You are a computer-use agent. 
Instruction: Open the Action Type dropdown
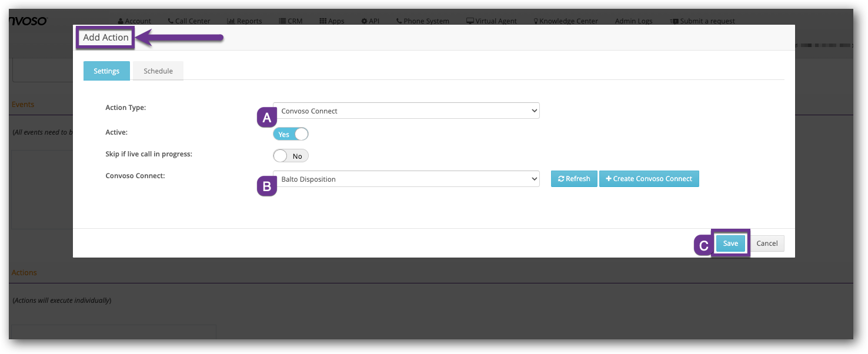pos(406,111)
